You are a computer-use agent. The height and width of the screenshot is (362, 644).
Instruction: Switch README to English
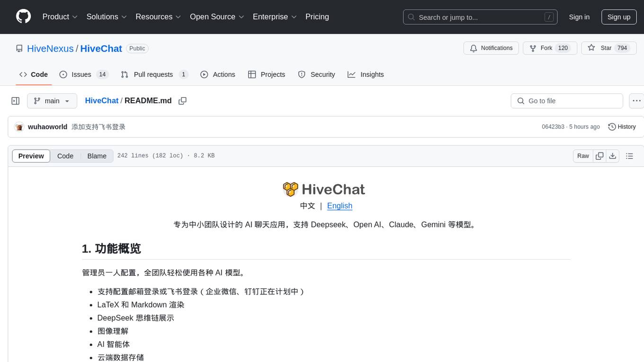pos(340,206)
